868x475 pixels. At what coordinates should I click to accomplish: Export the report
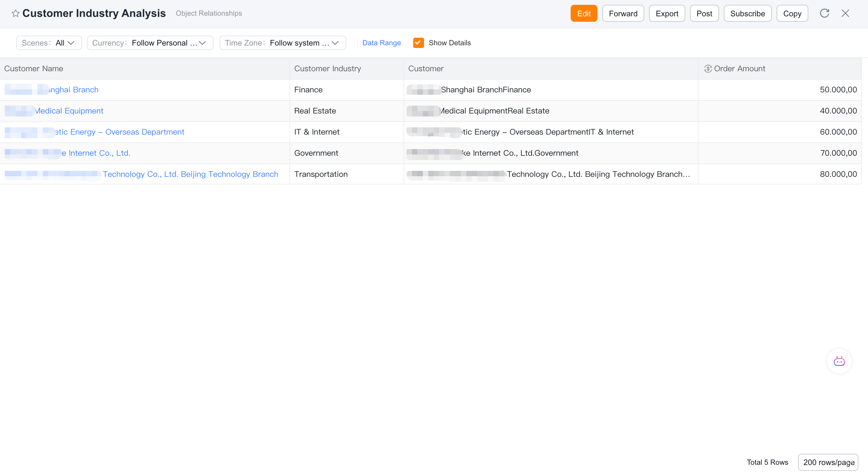click(667, 14)
